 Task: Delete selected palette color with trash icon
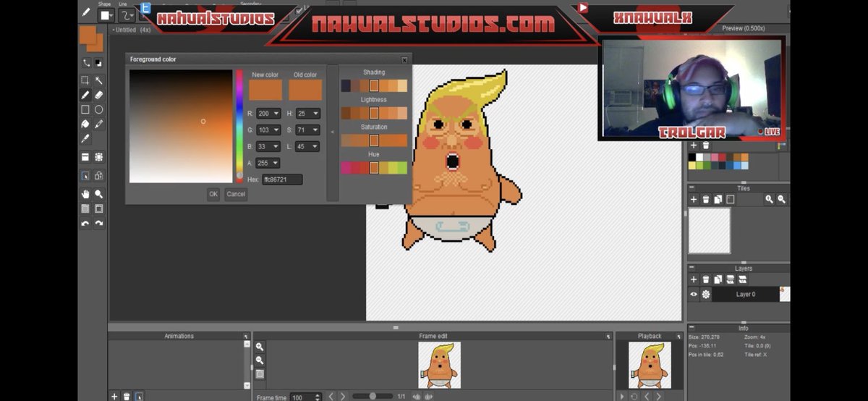pyautogui.click(x=706, y=145)
